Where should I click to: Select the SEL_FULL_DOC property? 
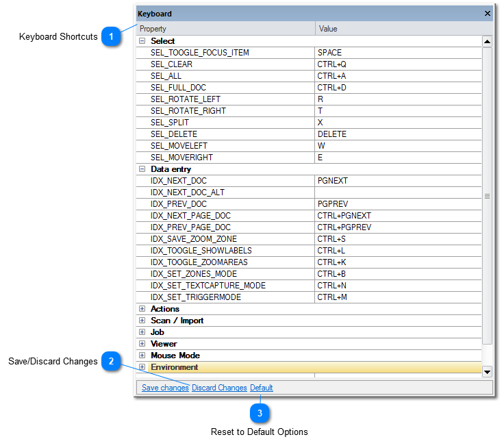pos(225,88)
